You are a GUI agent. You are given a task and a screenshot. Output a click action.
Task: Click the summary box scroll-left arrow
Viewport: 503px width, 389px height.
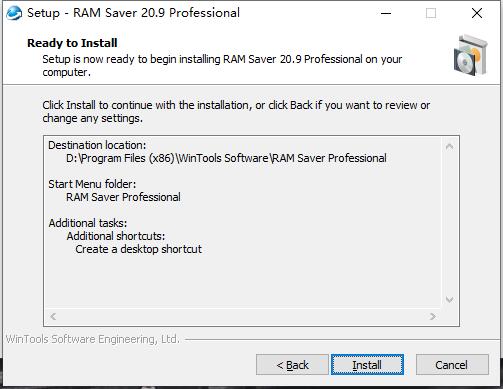point(53,316)
